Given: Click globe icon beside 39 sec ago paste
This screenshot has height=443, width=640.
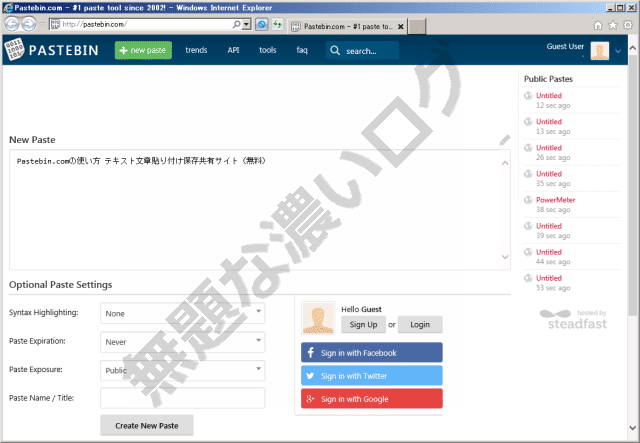Looking at the screenshot, I should coord(528,226).
